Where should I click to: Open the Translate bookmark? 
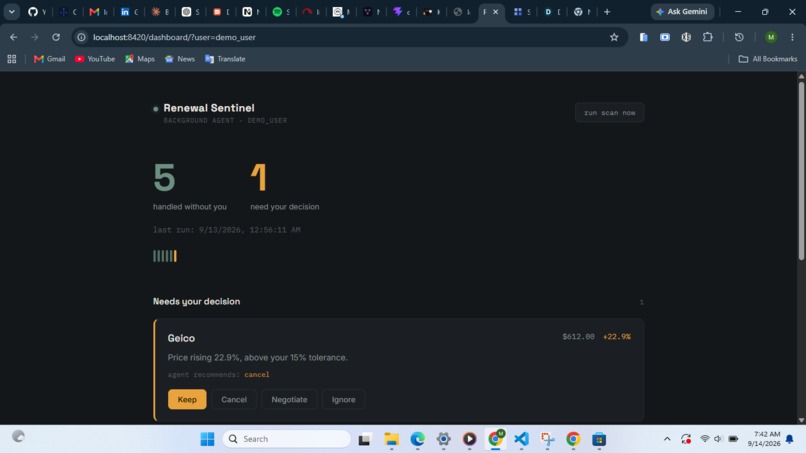coord(225,59)
